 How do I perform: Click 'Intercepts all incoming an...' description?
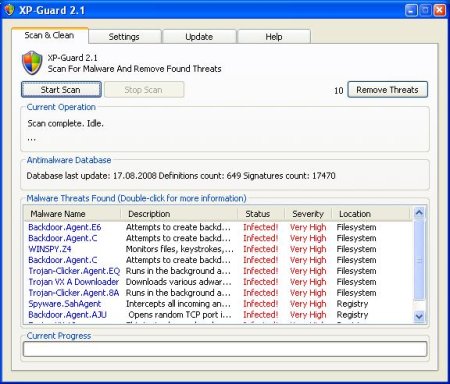(x=178, y=304)
